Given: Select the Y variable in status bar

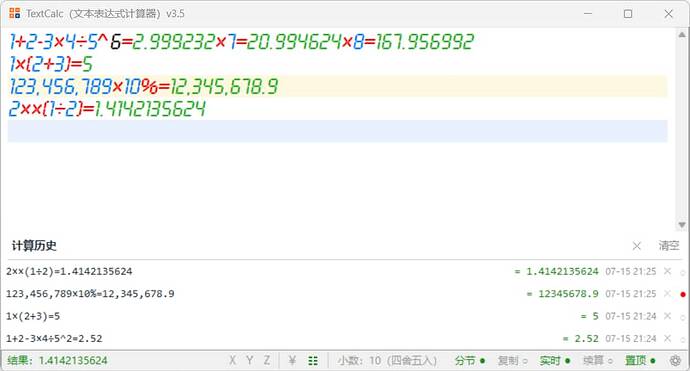Looking at the screenshot, I should pos(250,361).
